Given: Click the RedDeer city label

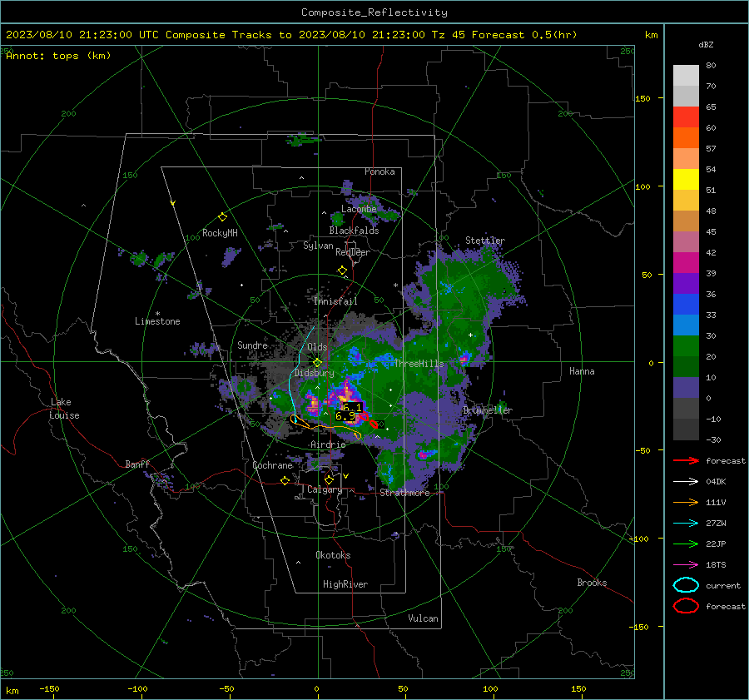Looking at the screenshot, I should coord(353,252).
